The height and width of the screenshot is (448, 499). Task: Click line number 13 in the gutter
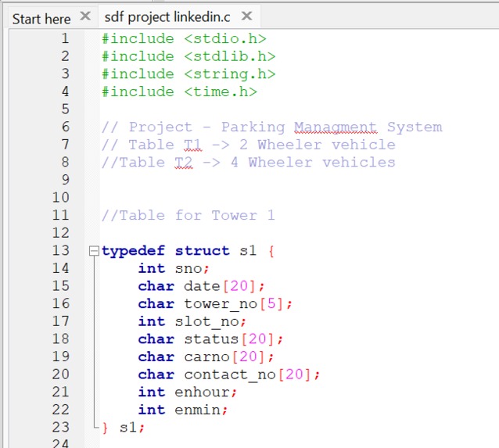point(60,250)
